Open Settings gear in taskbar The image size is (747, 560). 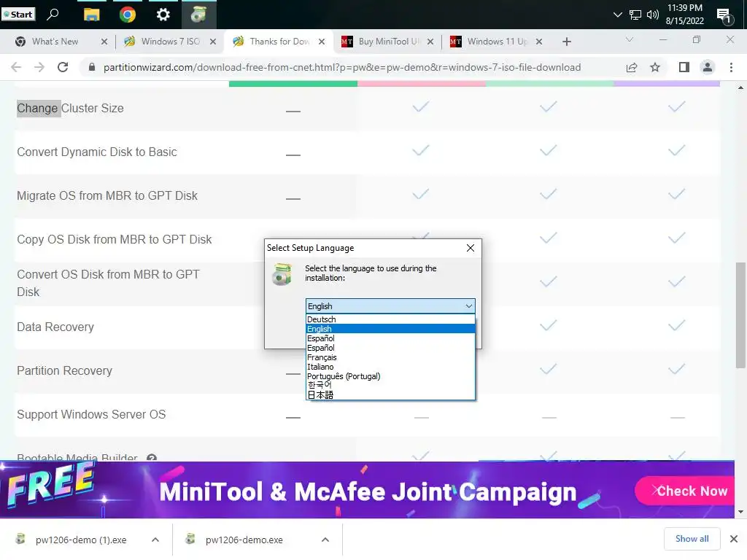click(x=163, y=15)
